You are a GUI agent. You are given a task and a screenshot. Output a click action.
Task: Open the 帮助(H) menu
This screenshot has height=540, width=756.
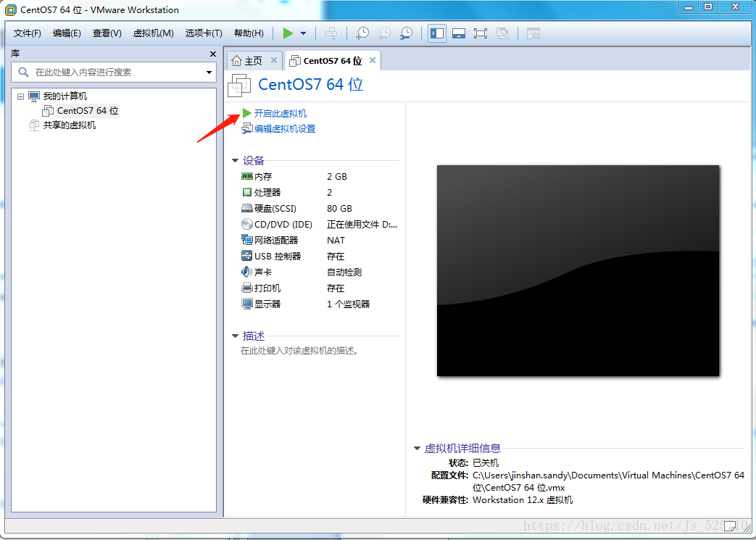tap(249, 33)
